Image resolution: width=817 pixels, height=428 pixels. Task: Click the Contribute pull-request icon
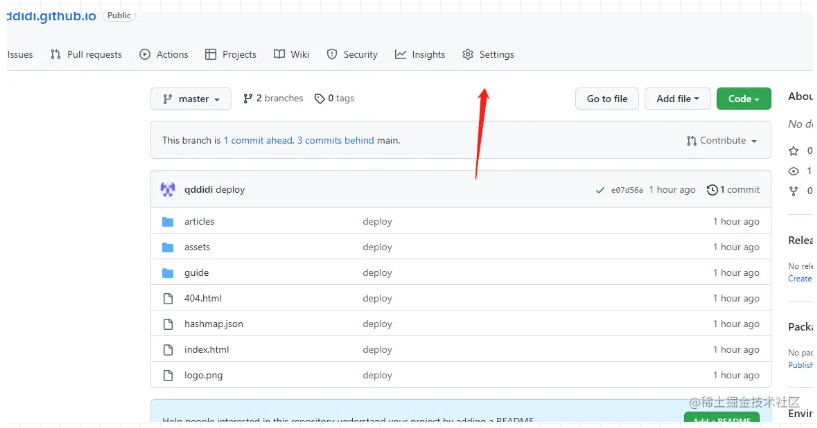(x=691, y=141)
